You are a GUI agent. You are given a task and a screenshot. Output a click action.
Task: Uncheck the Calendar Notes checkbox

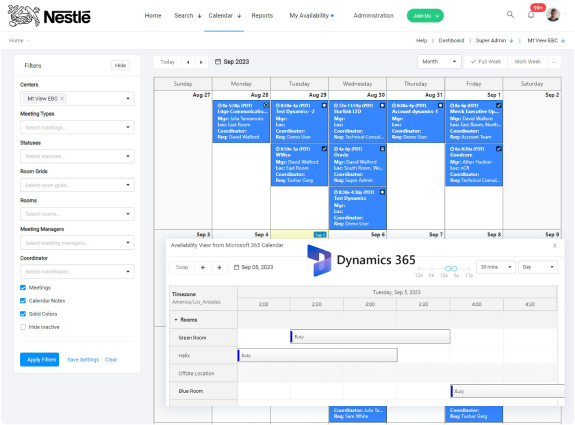pos(23,301)
